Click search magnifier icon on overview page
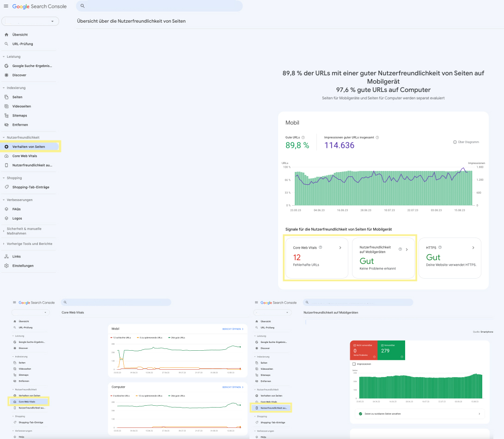The image size is (504, 439). [x=83, y=6]
